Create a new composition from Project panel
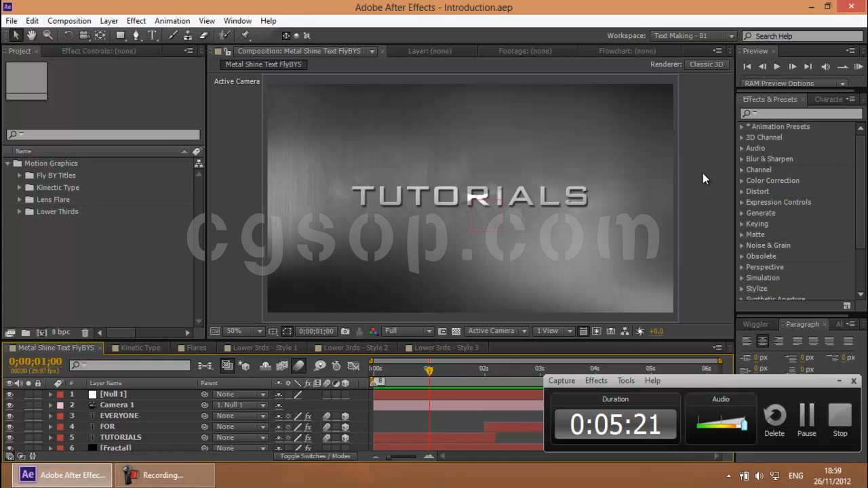Screen dimensions: 868x488 [x=41, y=333]
